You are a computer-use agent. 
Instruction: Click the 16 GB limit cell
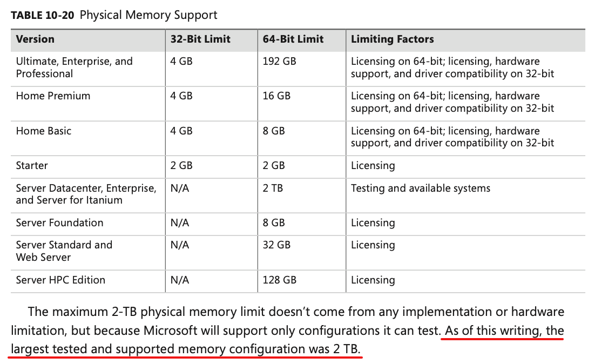[276, 96]
